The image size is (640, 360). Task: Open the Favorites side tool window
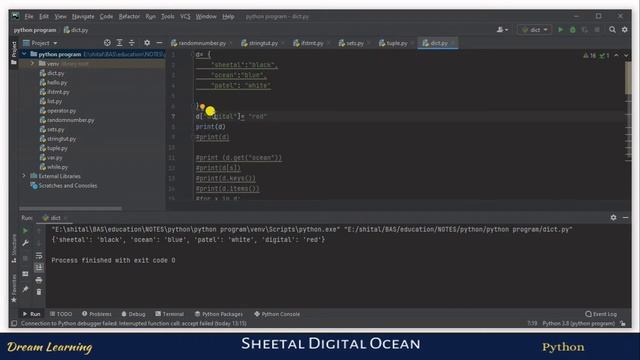pyautogui.click(x=14, y=288)
